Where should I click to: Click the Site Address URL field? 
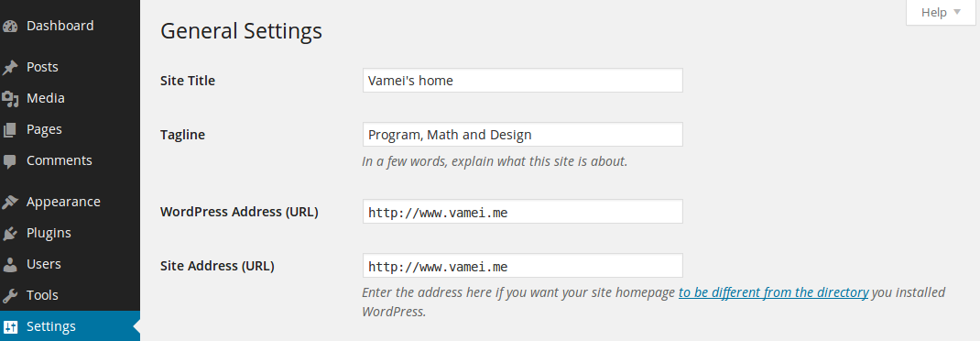tap(522, 266)
